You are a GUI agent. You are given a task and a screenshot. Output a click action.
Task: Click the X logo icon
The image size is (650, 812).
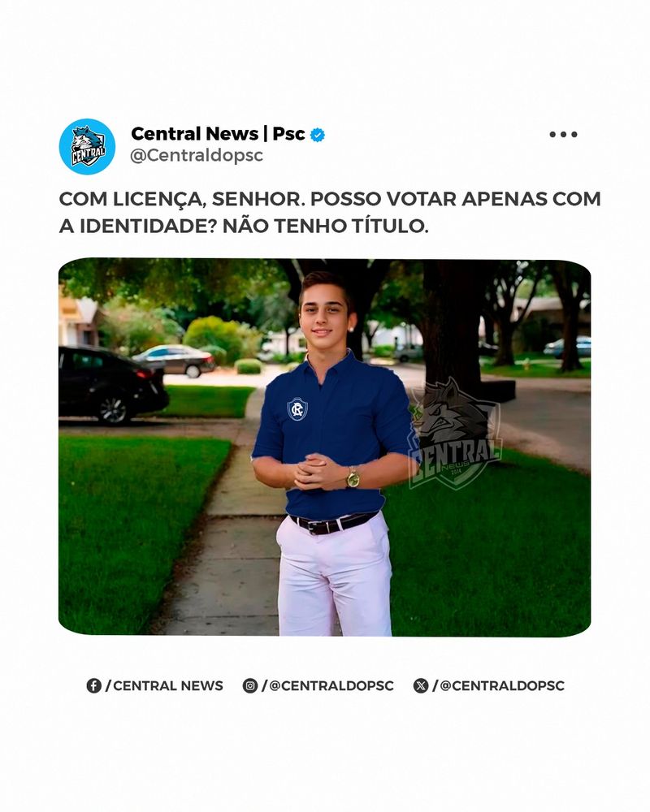pyautogui.click(x=421, y=685)
